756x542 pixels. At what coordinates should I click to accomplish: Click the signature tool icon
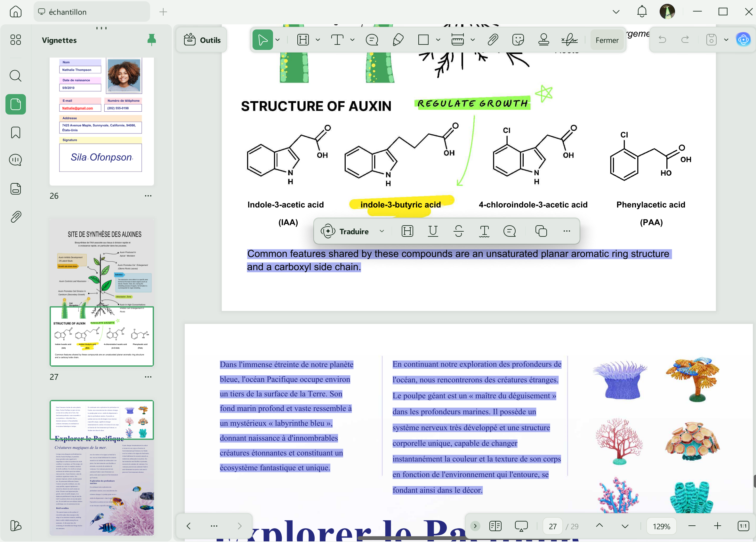click(x=569, y=40)
